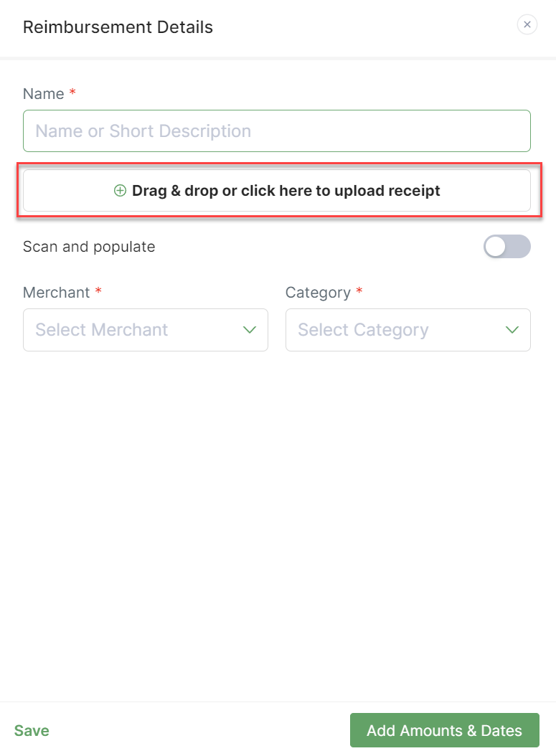Open the Select Merchant dropdown
Image resolution: width=556 pixels, height=756 pixels.
coord(145,330)
